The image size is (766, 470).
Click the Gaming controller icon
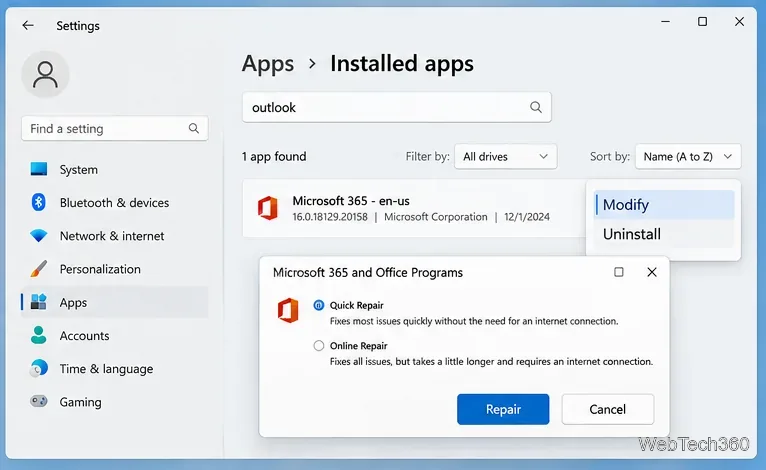point(39,402)
